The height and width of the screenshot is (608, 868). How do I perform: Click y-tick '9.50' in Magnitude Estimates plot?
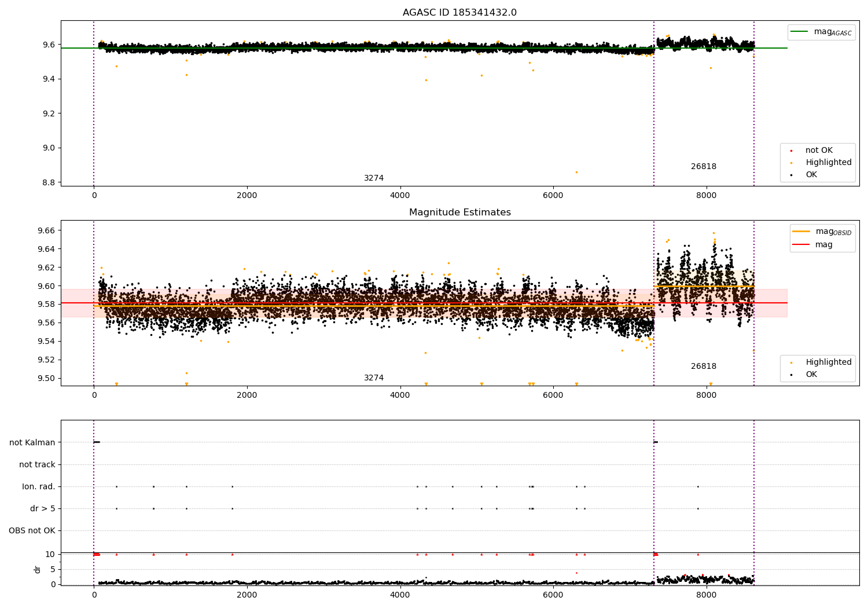(x=46, y=379)
